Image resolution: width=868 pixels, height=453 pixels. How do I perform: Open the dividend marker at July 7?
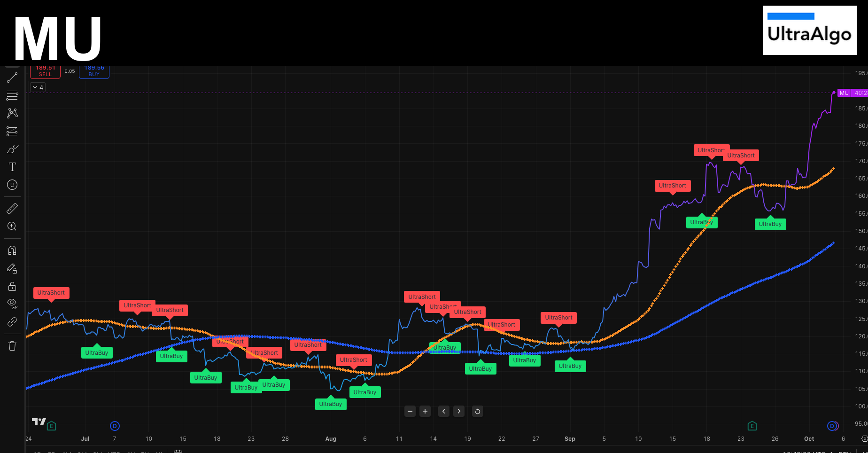pyautogui.click(x=115, y=426)
